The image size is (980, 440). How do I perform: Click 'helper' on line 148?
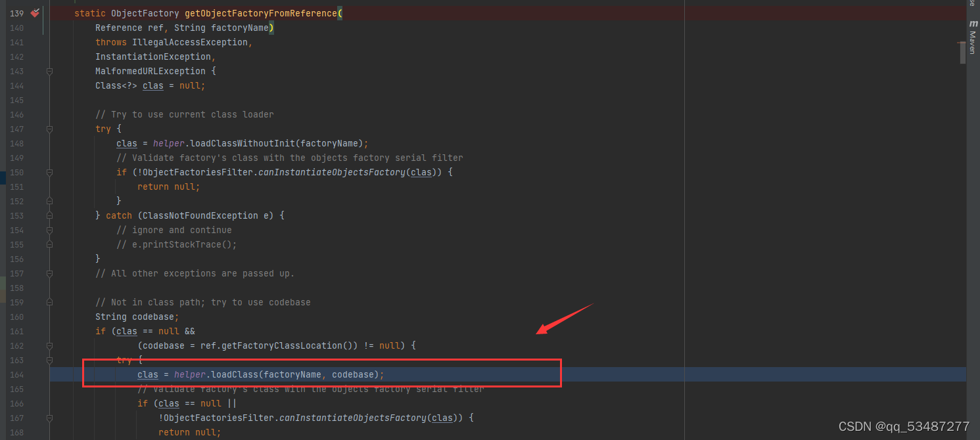(x=169, y=143)
